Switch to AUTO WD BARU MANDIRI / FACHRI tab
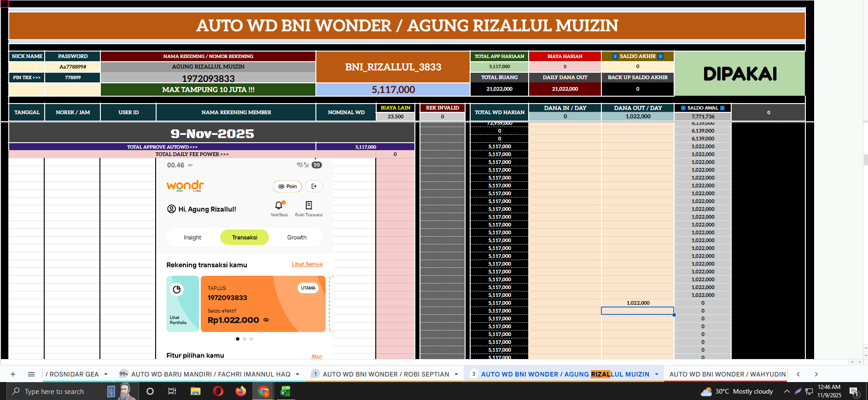Viewport: 868px width, 400px height. pos(210,374)
